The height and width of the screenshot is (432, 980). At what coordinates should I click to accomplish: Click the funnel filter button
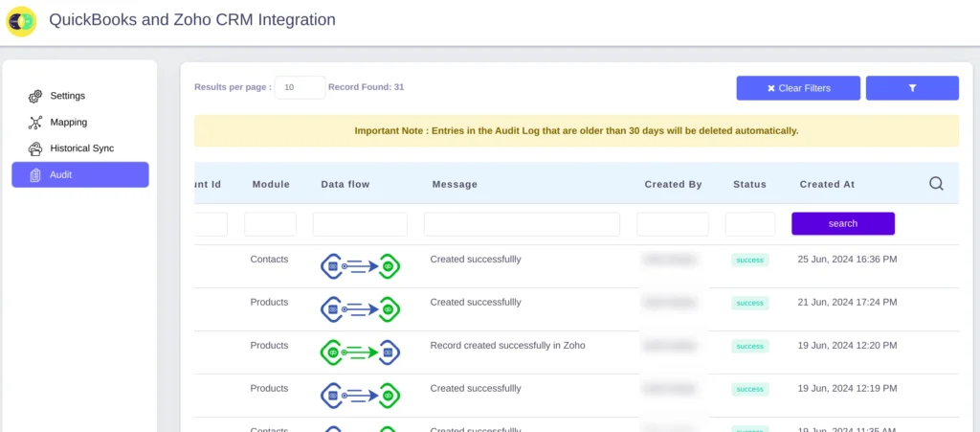click(912, 88)
